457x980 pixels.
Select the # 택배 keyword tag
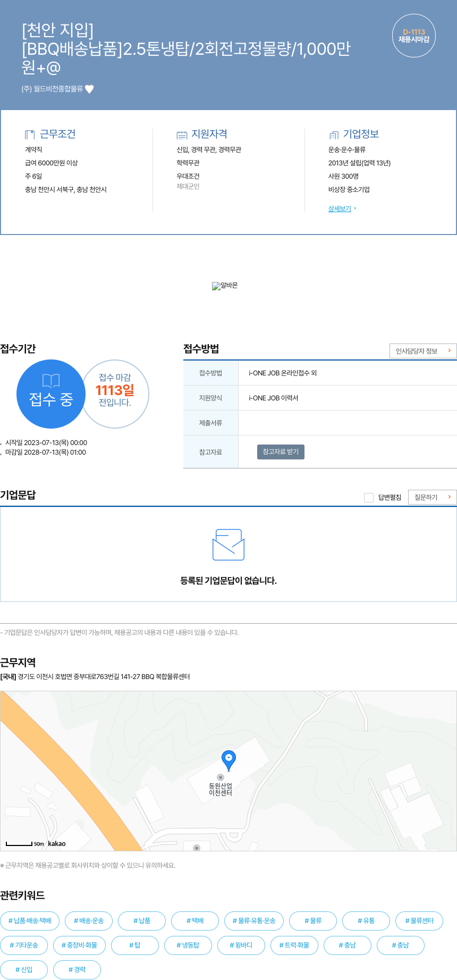click(195, 920)
